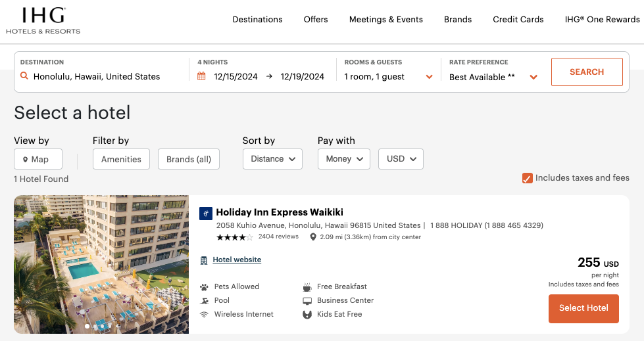This screenshot has height=341, width=644.
Task: Open Holiday Inn Express Waikiki title link
Action: point(280,212)
